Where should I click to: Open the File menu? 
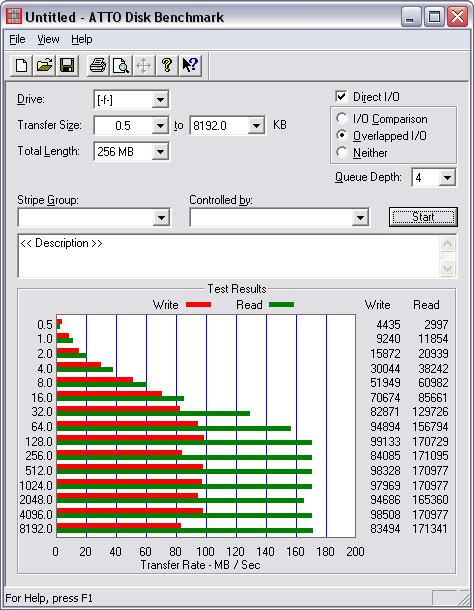click(18, 39)
